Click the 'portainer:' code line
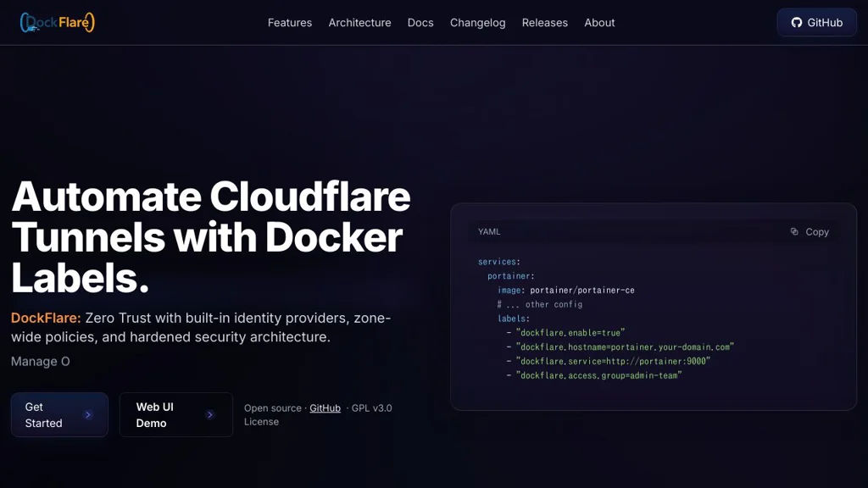The width and height of the screenshot is (868, 488). 510,275
